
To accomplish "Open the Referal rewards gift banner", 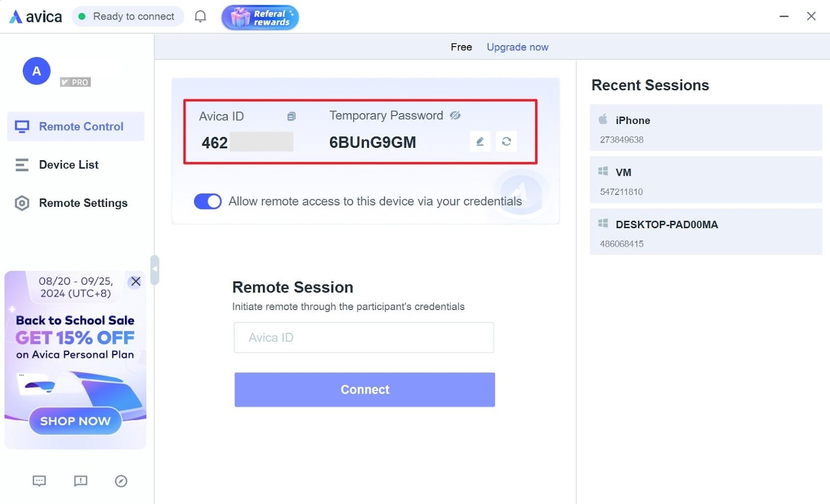I will point(260,18).
